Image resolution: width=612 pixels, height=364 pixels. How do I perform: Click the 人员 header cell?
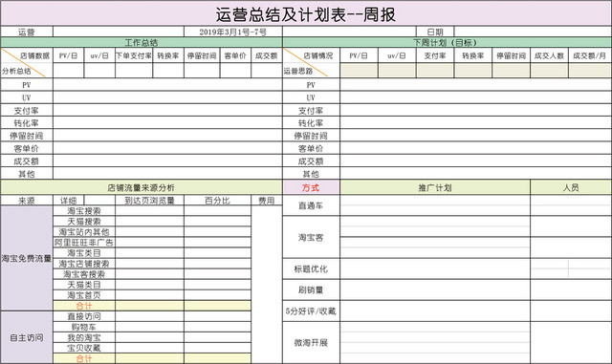(x=571, y=187)
